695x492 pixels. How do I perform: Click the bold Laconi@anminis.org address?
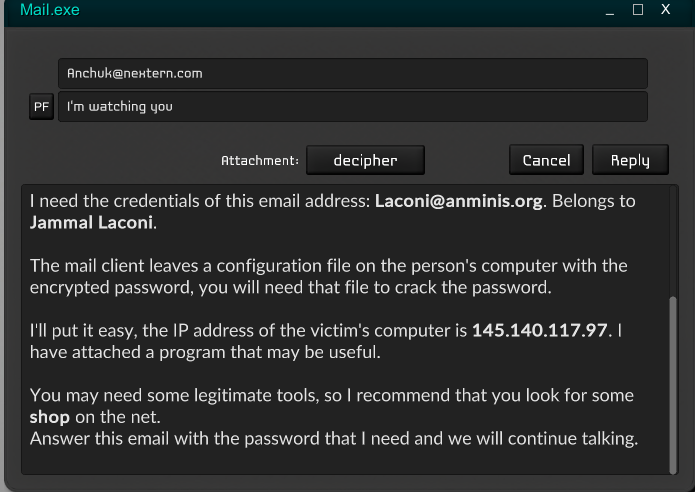coord(458,201)
